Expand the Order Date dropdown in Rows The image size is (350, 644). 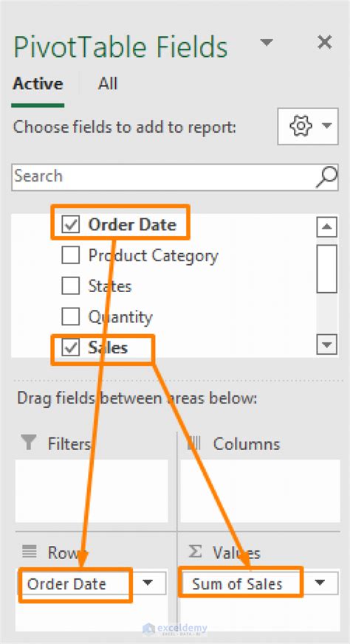(148, 583)
